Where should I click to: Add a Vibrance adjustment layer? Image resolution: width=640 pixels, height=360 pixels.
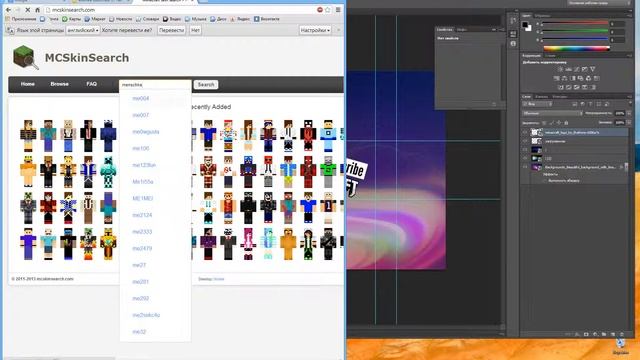(x=593, y=69)
